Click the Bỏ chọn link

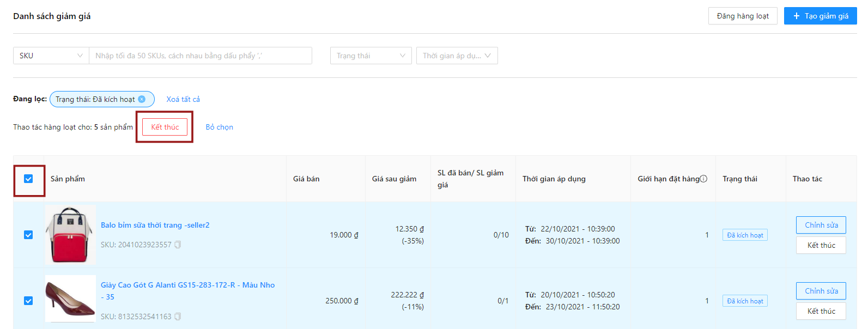[219, 127]
